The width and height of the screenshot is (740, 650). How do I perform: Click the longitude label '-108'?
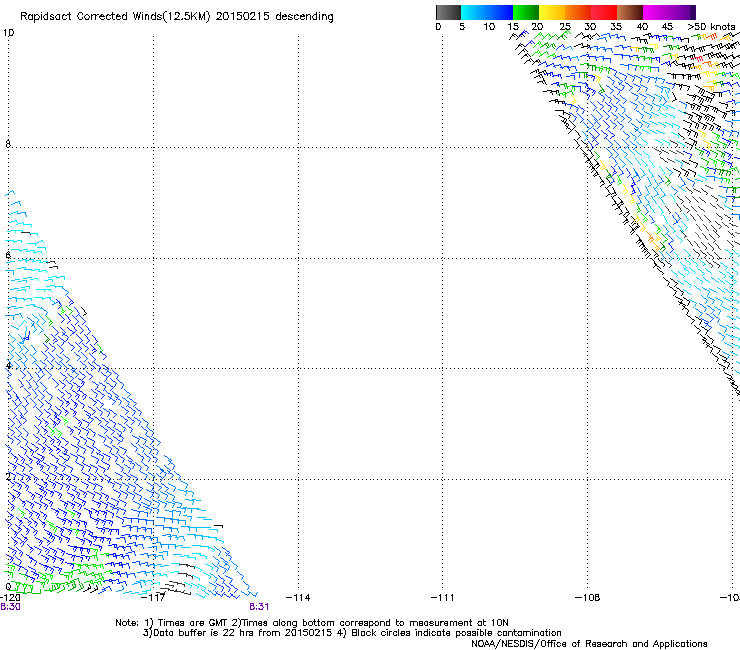point(588,598)
